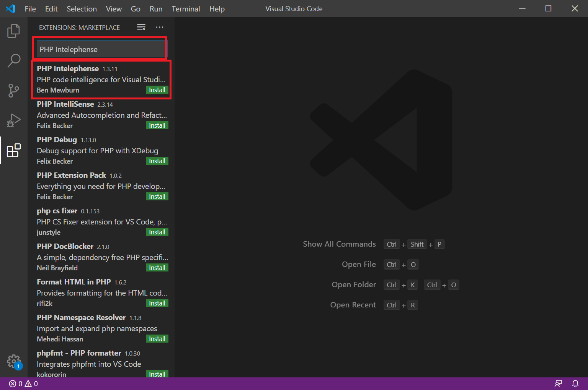Select PHP Intelephense extension title
This screenshot has width=588, height=390.
point(68,68)
